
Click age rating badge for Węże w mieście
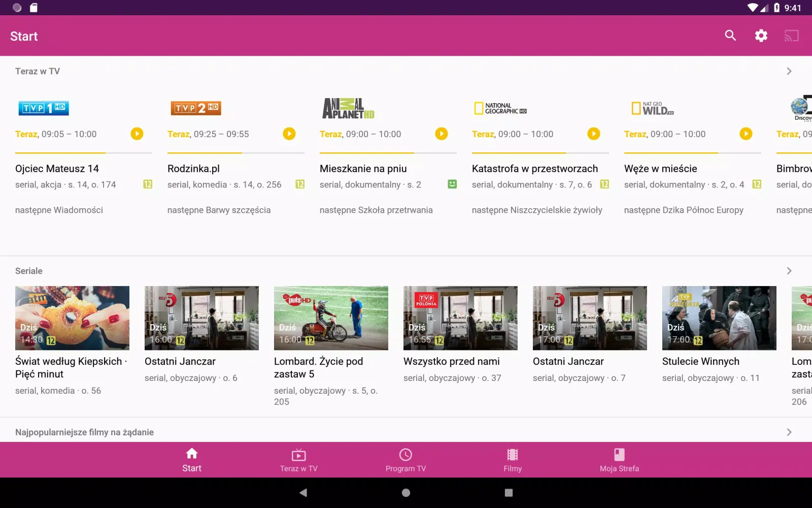coord(757,184)
